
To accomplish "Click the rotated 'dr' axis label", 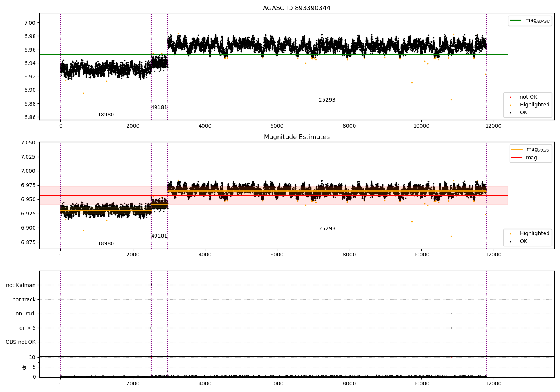I will (24, 367).
